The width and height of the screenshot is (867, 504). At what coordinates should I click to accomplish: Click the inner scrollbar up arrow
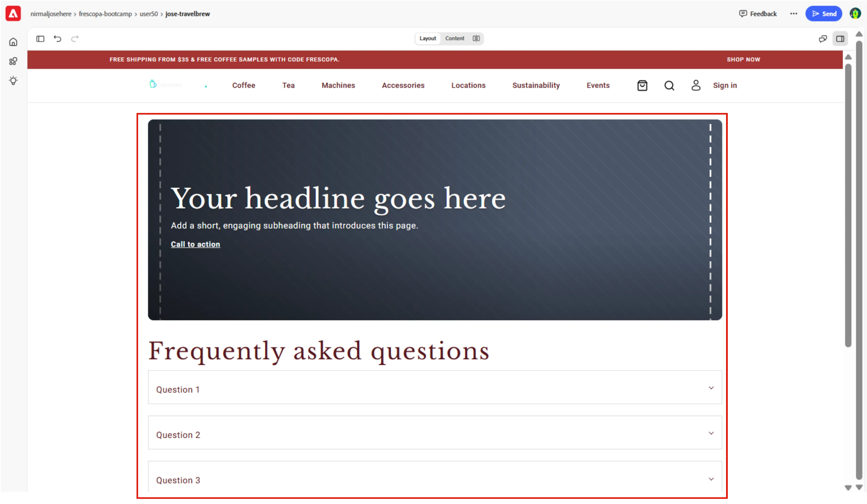848,57
